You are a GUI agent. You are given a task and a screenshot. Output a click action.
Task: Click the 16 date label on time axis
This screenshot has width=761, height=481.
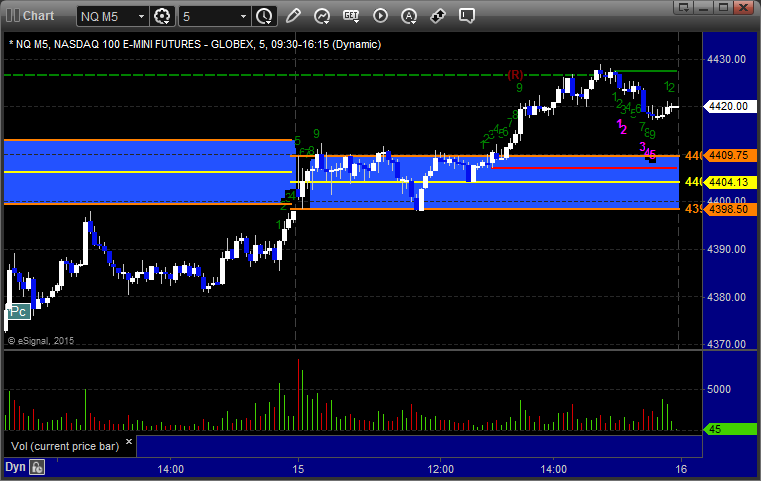pos(681,469)
